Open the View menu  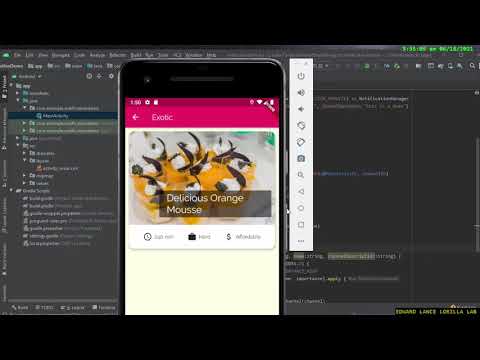coord(43,55)
